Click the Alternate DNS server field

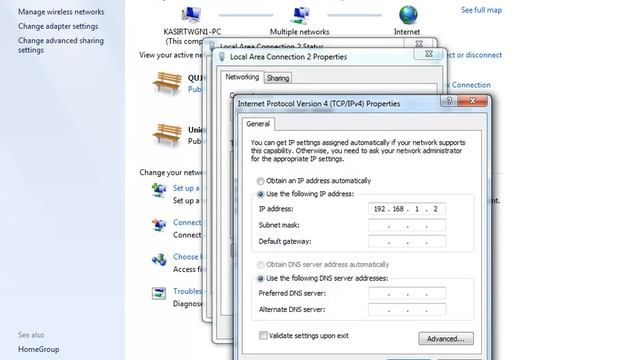(407, 310)
